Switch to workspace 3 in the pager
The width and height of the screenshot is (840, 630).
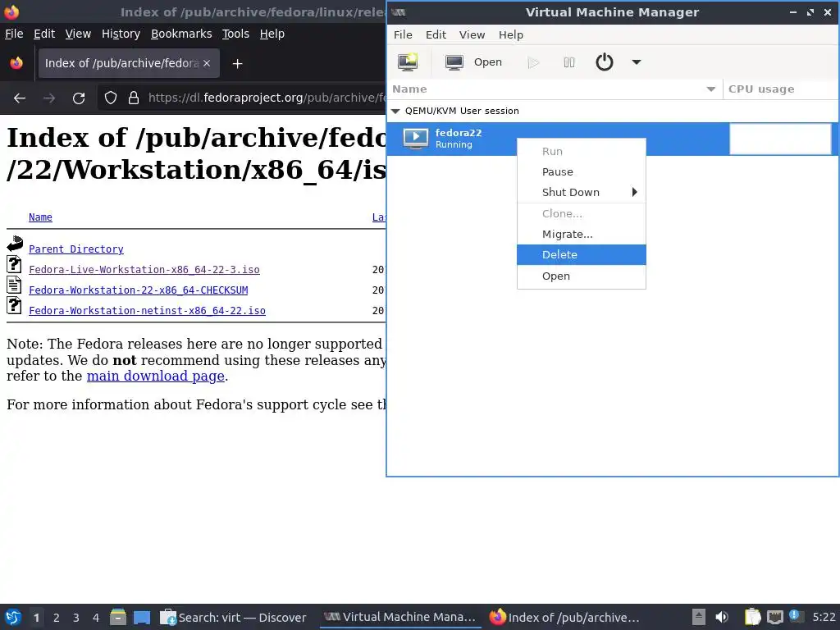(76, 618)
